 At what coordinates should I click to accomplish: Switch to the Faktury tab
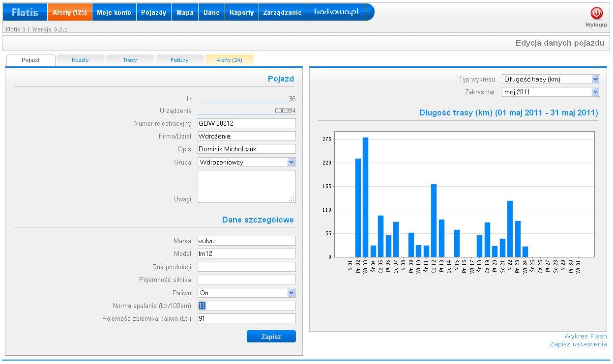179,60
